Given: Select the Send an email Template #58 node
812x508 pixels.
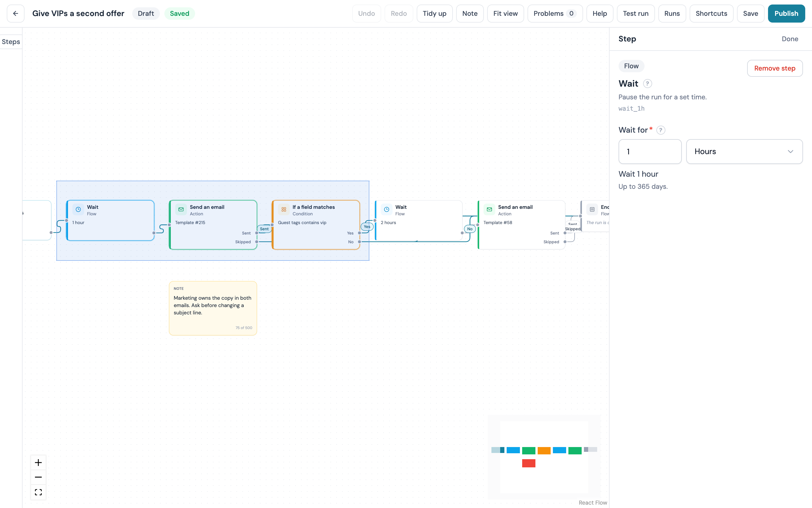Looking at the screenshot, I should pyautogui.click(x=521, y=225).
